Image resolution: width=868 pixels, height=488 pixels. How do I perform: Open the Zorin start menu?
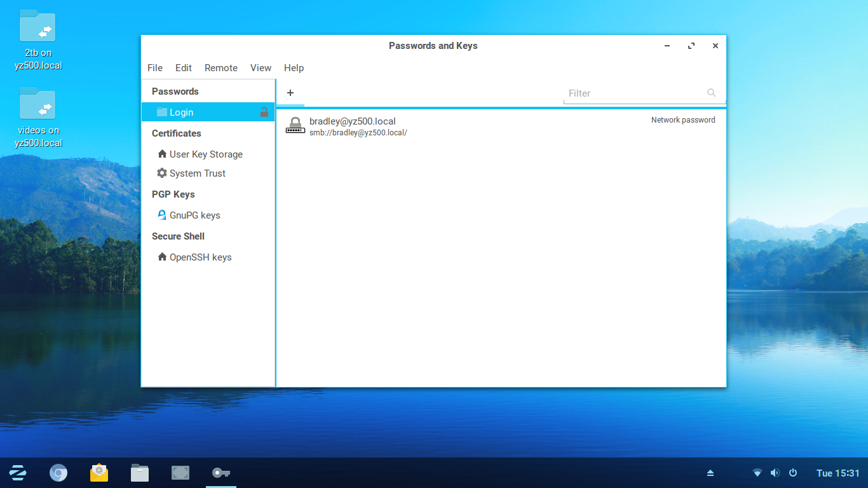(18, 473)
